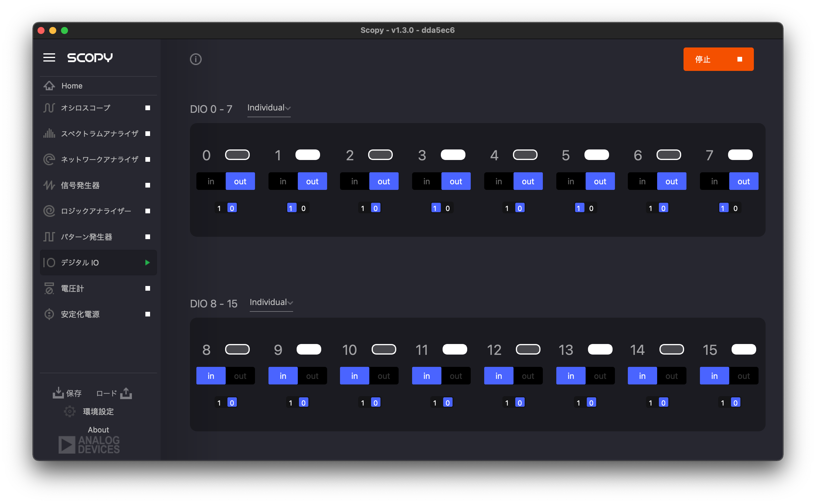Click the logic analyzer icon
This screenshot has width=816, height=504.
click(x=49, y=211)
